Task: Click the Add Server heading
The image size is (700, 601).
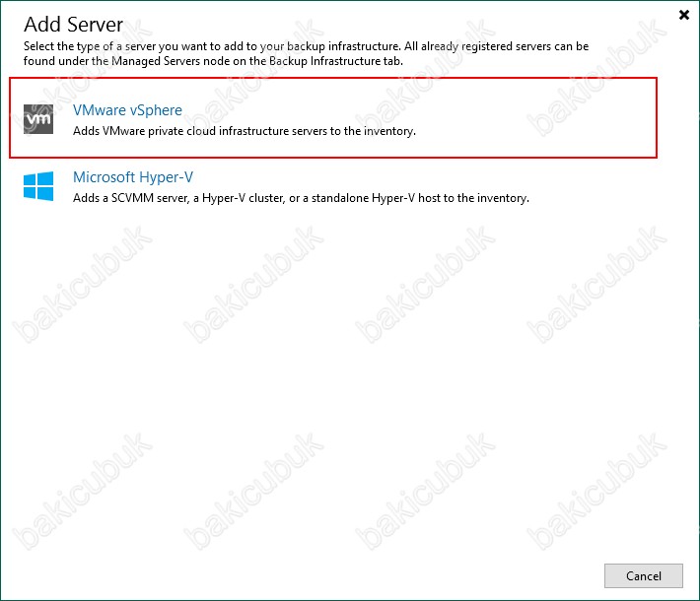Action: point(73,24)
